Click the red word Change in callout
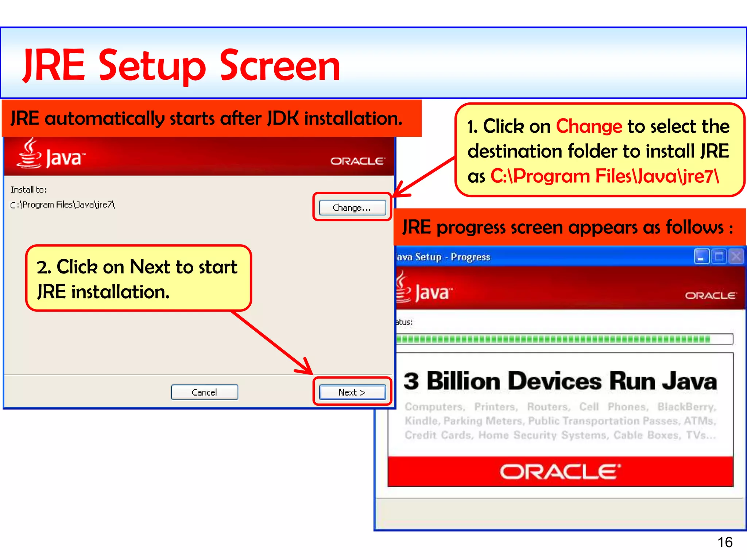Viewport: 747px width, 560px height. click(589, 127)
